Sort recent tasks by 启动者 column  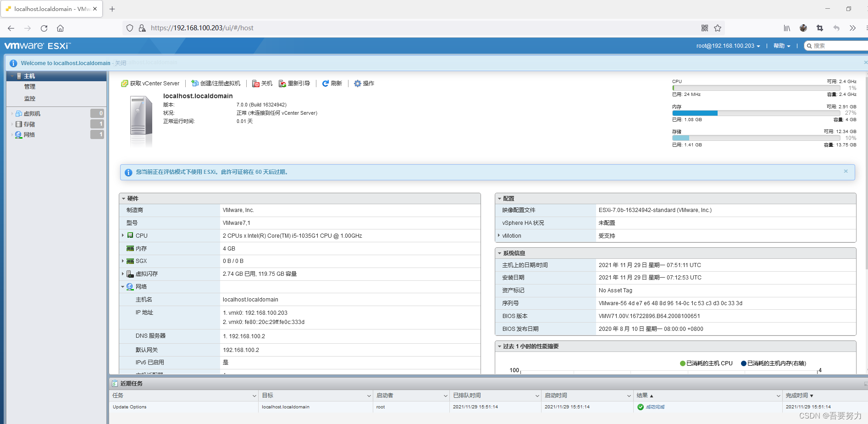pos(411,396)
